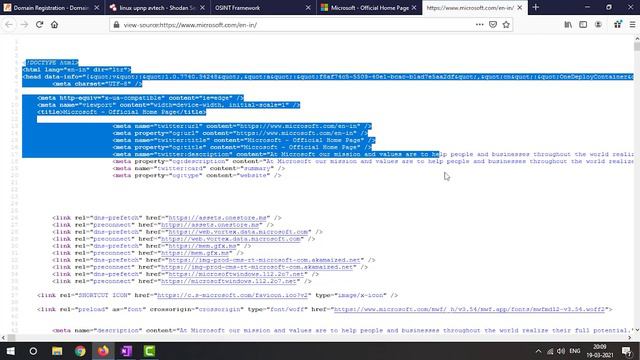
Task: Show hidden system tray icons
Action: coord(538,351)
